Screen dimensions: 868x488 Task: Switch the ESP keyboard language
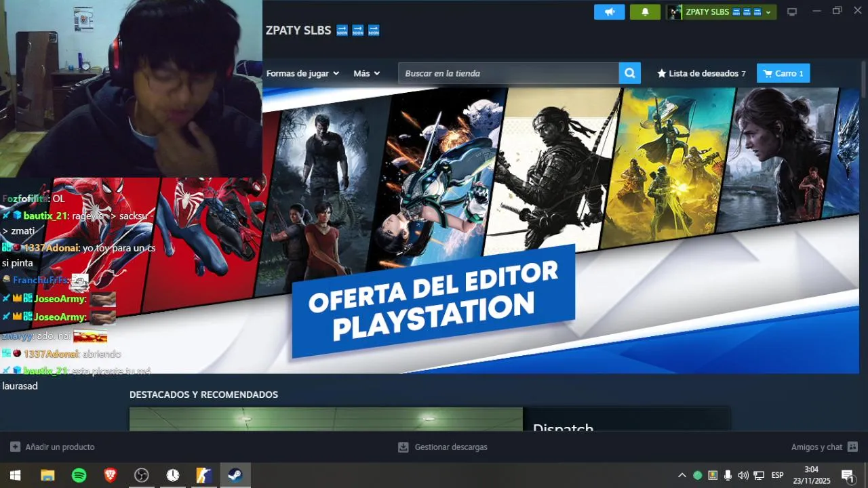pyautogui.click(x=778, y=475)
